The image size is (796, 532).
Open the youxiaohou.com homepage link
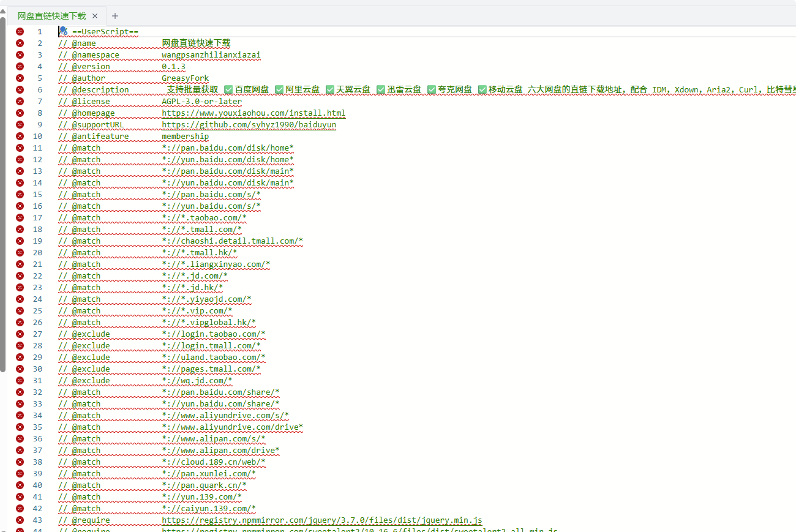pyautogui.click(x=253, y=113)
